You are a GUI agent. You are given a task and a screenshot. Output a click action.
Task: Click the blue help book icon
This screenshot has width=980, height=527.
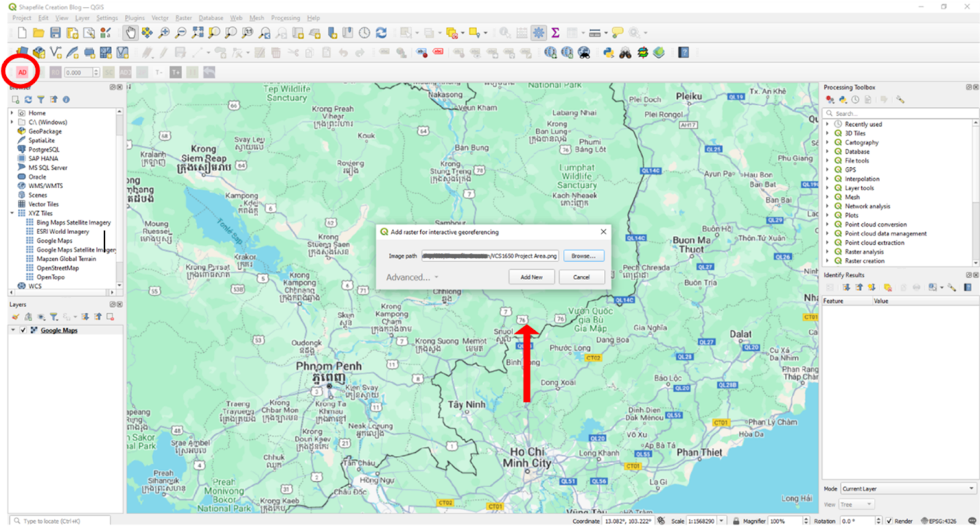(684, 53)
